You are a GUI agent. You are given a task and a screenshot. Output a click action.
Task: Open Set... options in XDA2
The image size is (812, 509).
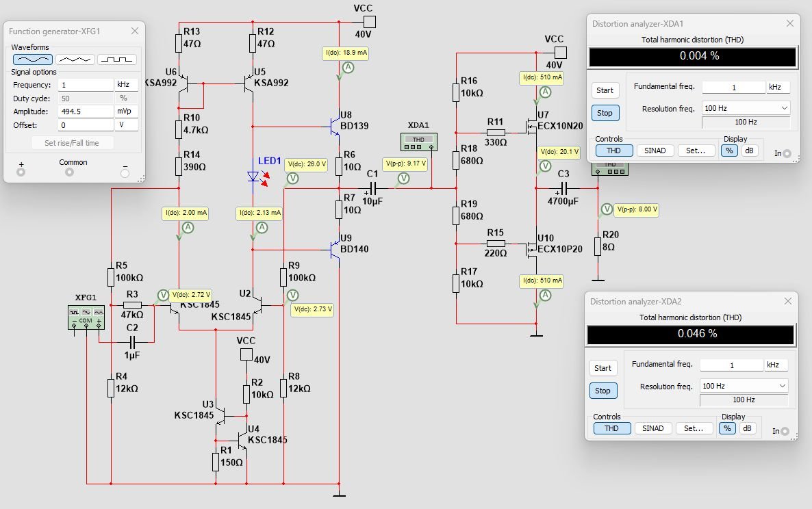pos(694,428)
